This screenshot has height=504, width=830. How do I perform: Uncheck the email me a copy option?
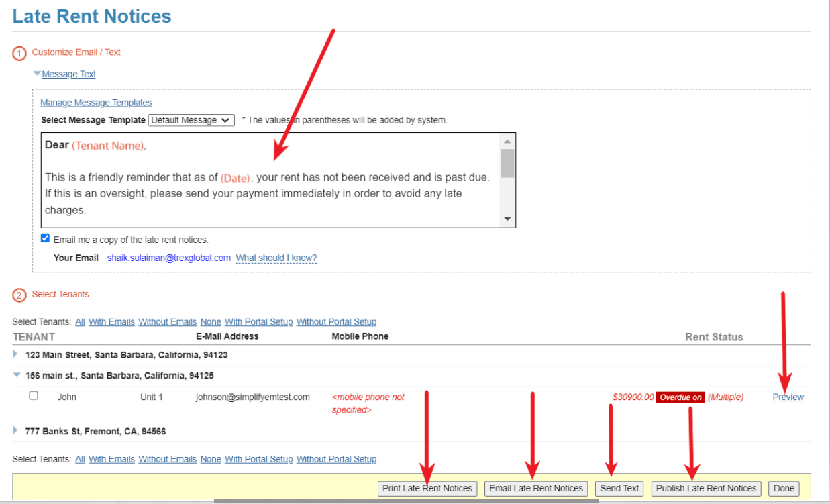pos(45,238)
